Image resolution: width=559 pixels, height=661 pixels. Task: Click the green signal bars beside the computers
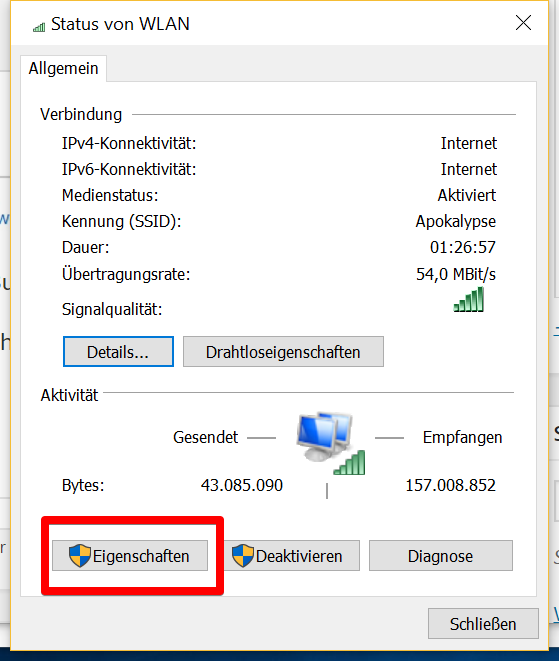click(x=349, y=462)
